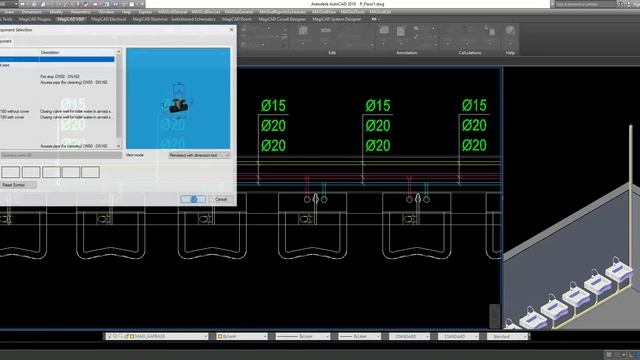The image size is (640, 360).
Task: Expand the Annotation ribbon panel
Action: (x=407, y=53)
